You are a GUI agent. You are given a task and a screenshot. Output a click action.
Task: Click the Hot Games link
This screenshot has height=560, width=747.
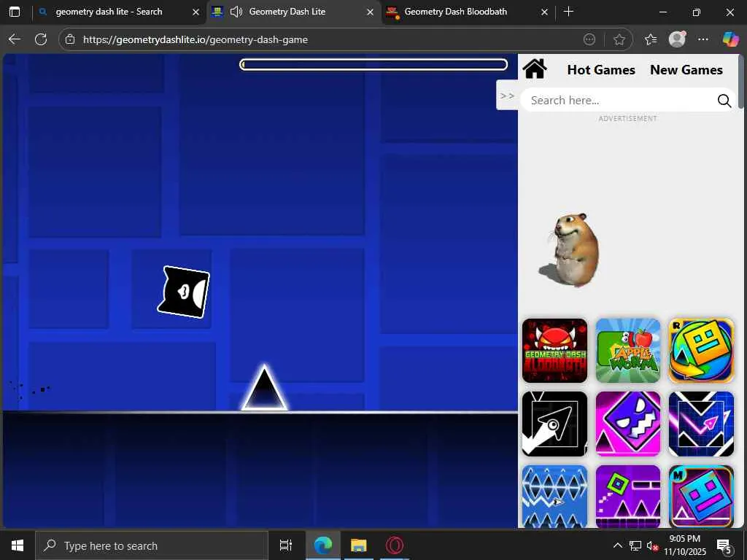601,70
